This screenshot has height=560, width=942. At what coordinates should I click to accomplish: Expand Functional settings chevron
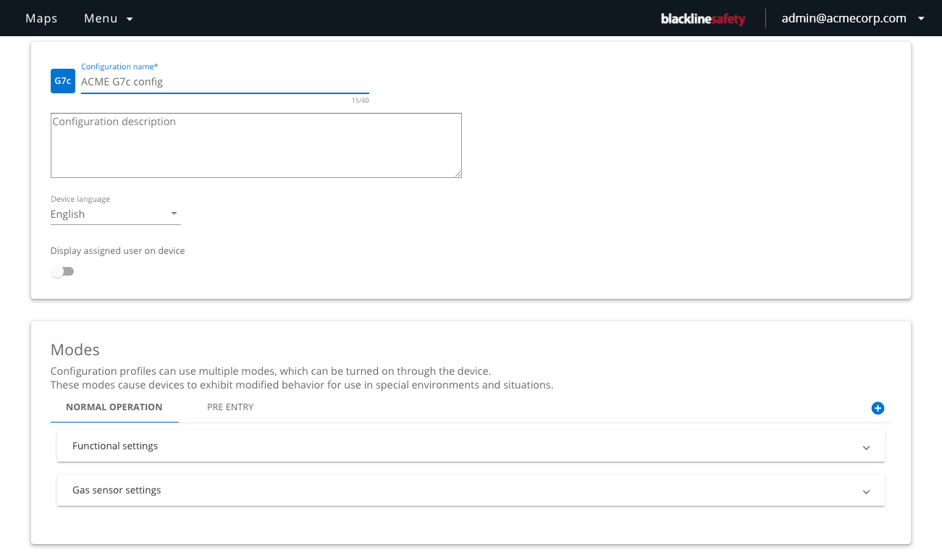coord(866,448)
